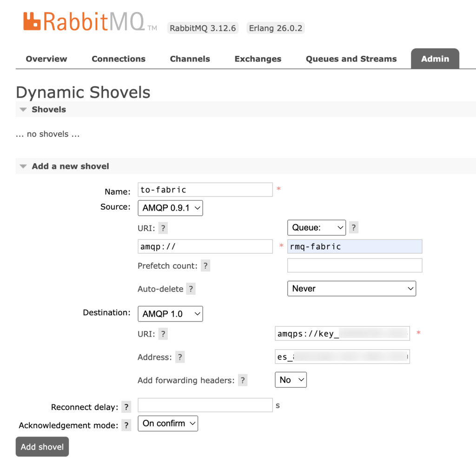This screenshot has width=476, height=470.
Task: Open the Source protocol dropdown showing AMQP 0.9.1
Action: tap(170, 208)
